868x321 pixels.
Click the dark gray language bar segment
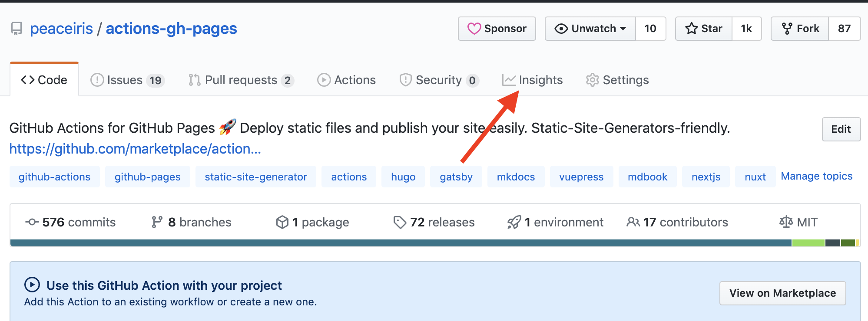pos(833,243)
